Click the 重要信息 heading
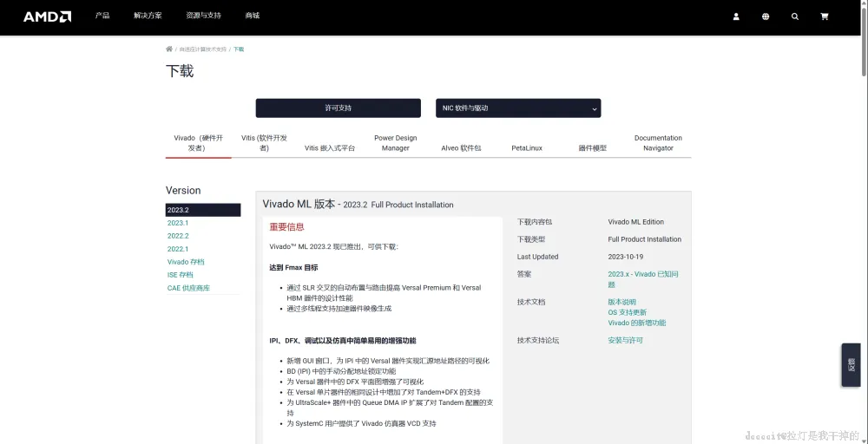 [x=286, y=227]
